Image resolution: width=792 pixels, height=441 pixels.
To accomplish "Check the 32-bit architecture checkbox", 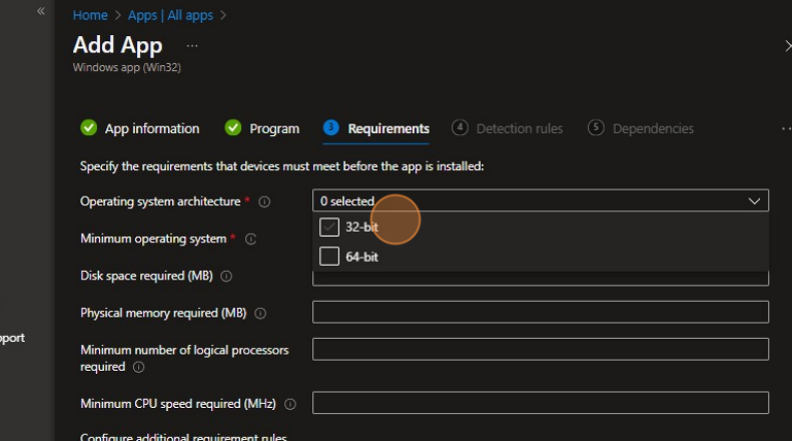I will [329, 227].
